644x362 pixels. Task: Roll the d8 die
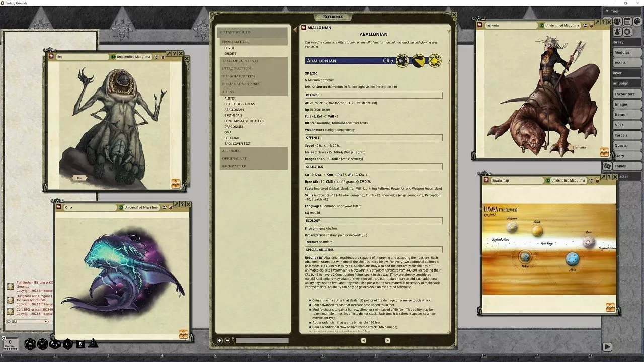[68, 344]
